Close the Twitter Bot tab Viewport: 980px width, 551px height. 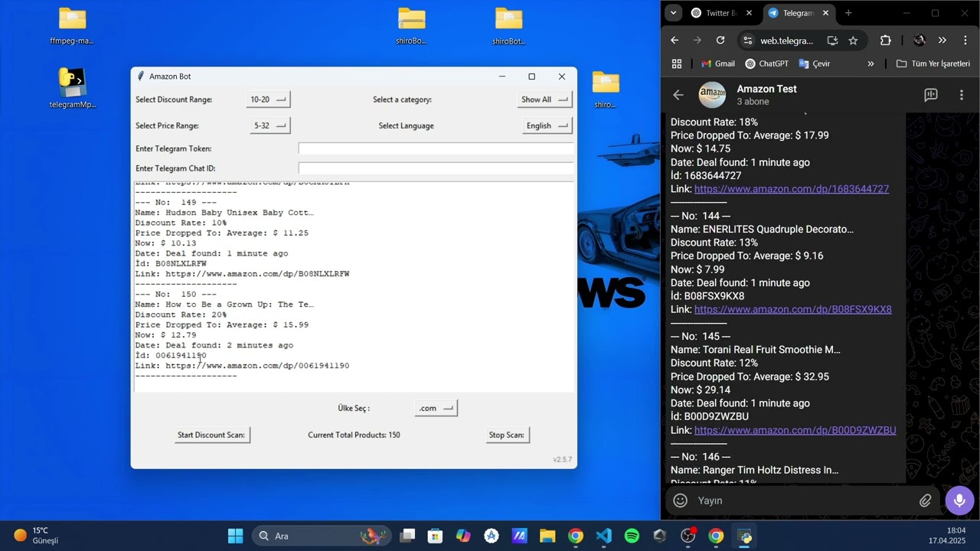point(749,13)
